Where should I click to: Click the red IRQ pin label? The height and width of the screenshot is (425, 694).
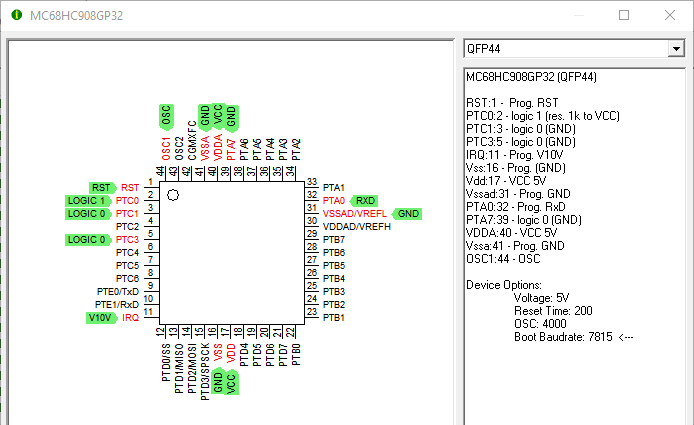pos(131,318)
